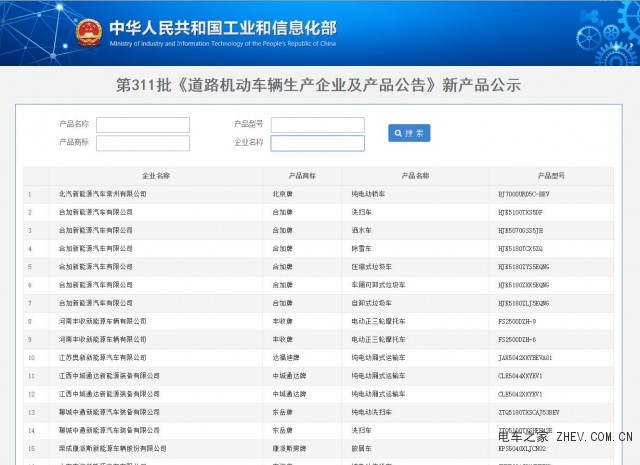640x465 pixels.
Task: Click model number CLE5042XXYEV1
Action: [520, 394]
